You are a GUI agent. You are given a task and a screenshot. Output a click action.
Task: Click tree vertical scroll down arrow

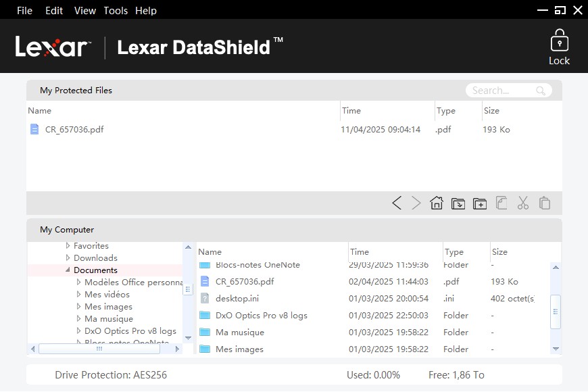[x=189, y=338]
